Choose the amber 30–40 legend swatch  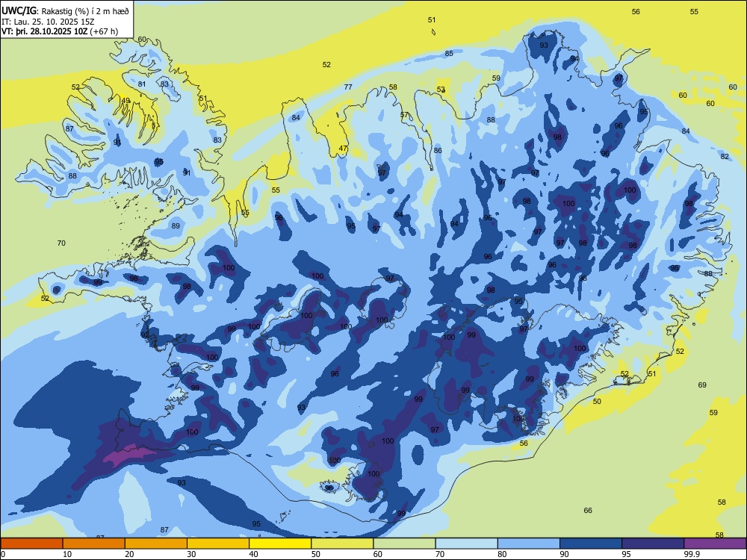click(218, 544)
